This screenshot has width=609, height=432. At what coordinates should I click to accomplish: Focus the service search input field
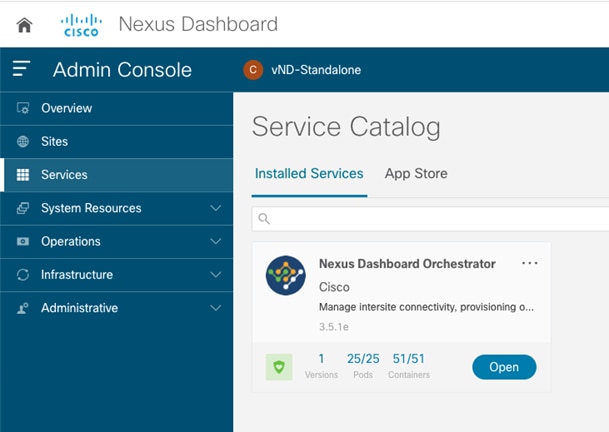(x=430, y=219)
